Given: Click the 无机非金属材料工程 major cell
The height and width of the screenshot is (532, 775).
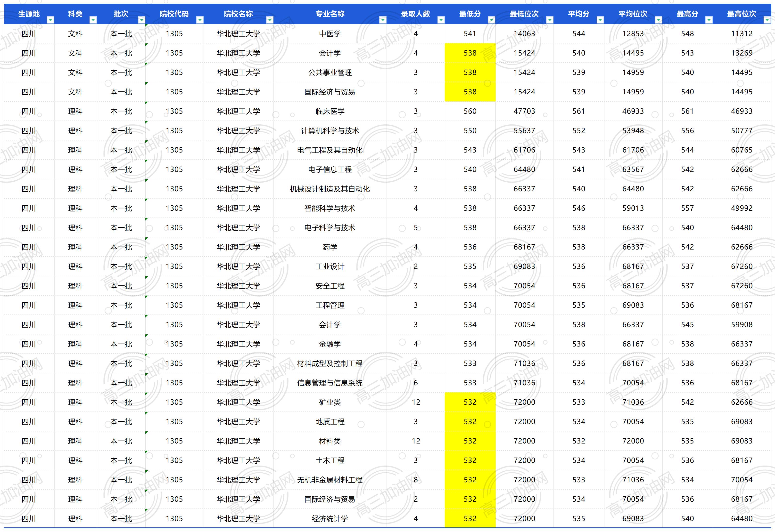Looking at the screenshot, I should click(x=330, y=480).
